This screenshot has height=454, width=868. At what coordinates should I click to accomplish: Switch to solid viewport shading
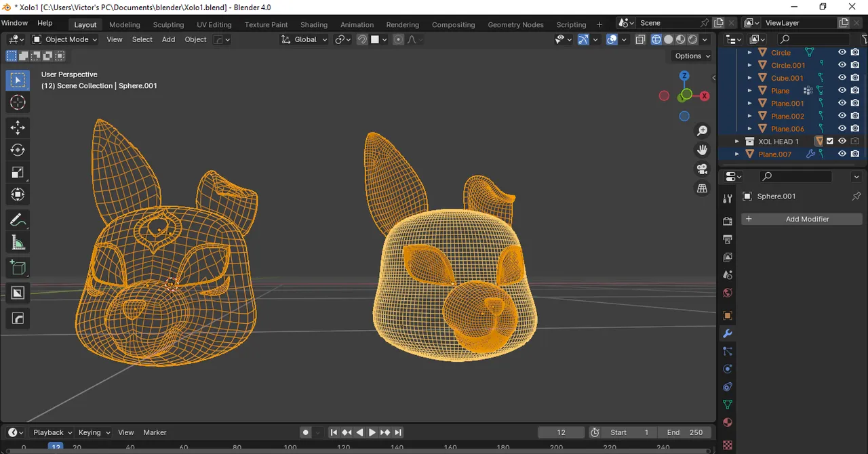[669, 39]
